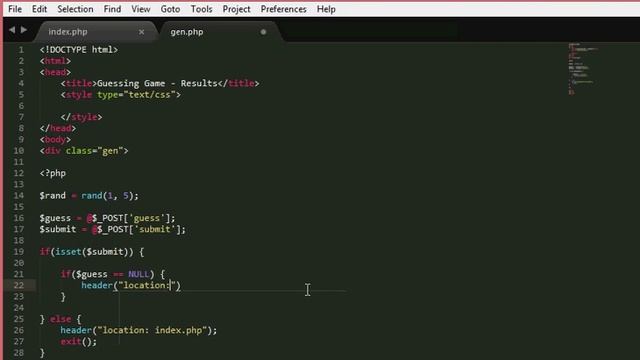Image resolution: width=640 pixels, height=360 pixels.
Task: Open the Goto menu
Action: [170, 9]
